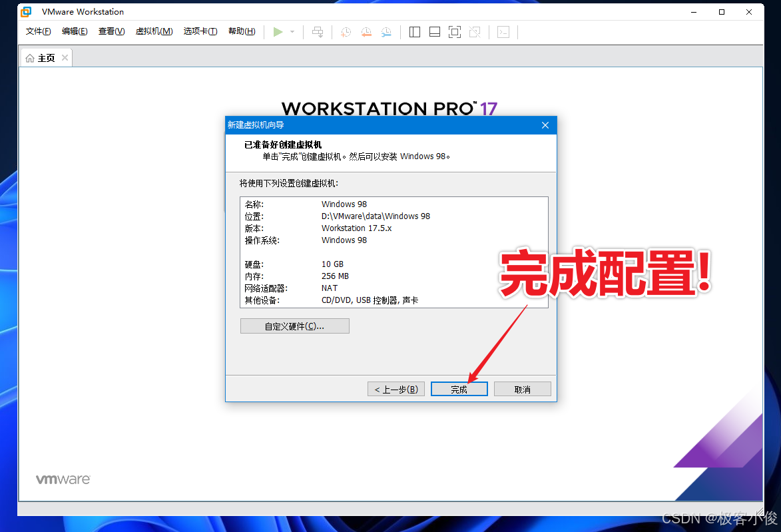Close the 新建虚拟机向导 dialog
The width and height of the screenshot is (781, 532).
pos(545,125)
